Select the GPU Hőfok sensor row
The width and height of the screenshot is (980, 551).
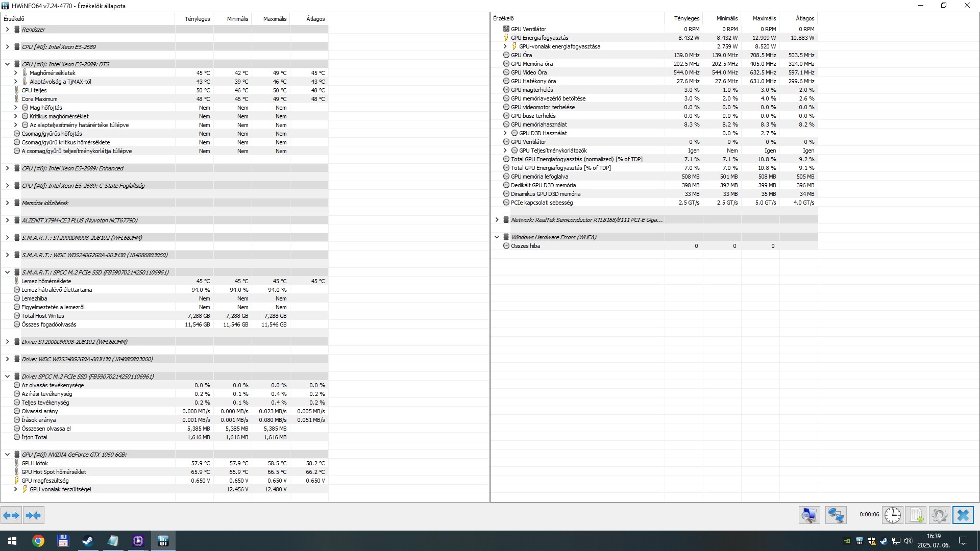pyautogui.click(x=35, y=463)
